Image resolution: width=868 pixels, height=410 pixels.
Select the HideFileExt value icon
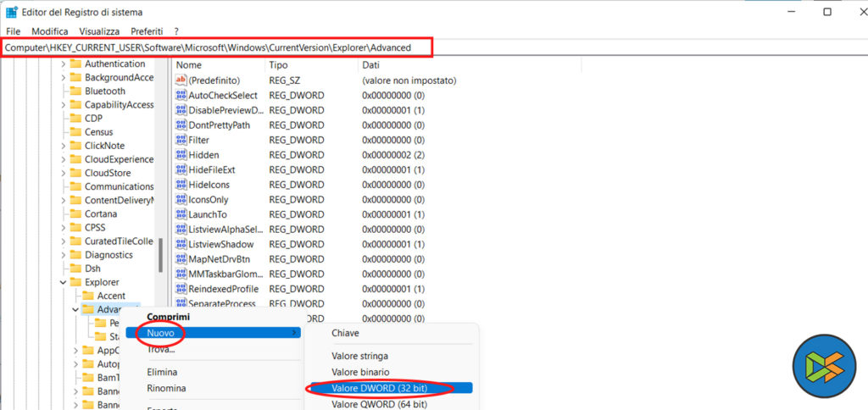click(x=181, y=170)
